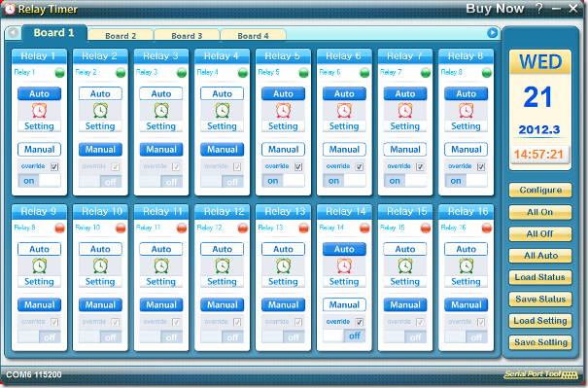
Task: Turn all relays off with All Off
Action: pyautogui.click(x=540, y=233)
